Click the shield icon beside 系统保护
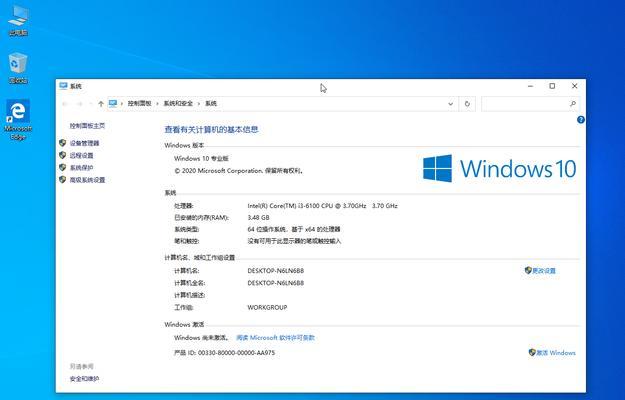625x400 pixels. [x=63, y=167]
